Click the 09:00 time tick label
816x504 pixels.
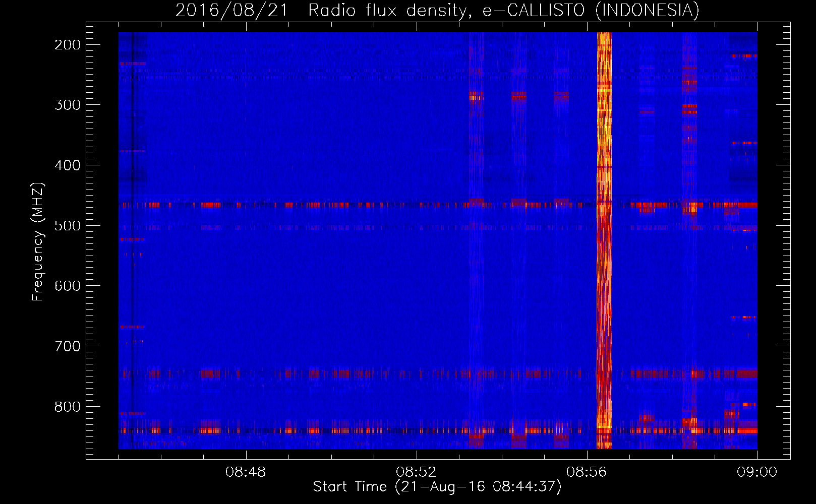coord(757,472)
